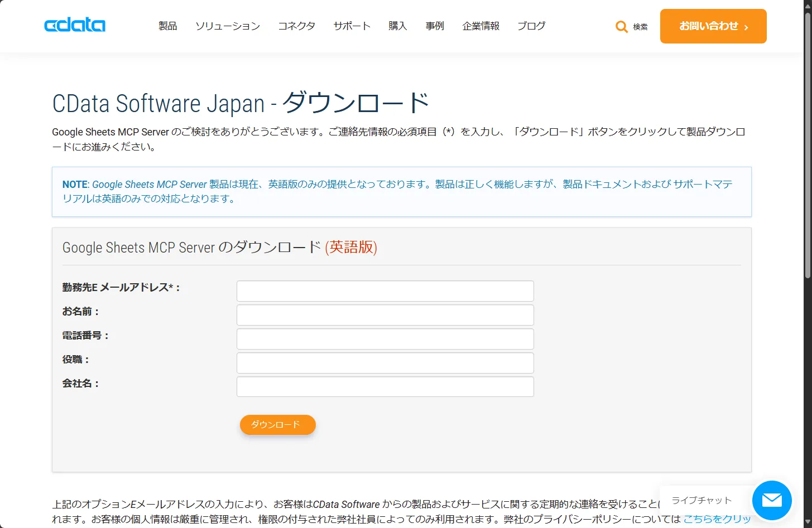The height and width of the screenshot is (528, 812).
Task: Click the NOTE label in the notice box
Action: (x=75, y=185)
